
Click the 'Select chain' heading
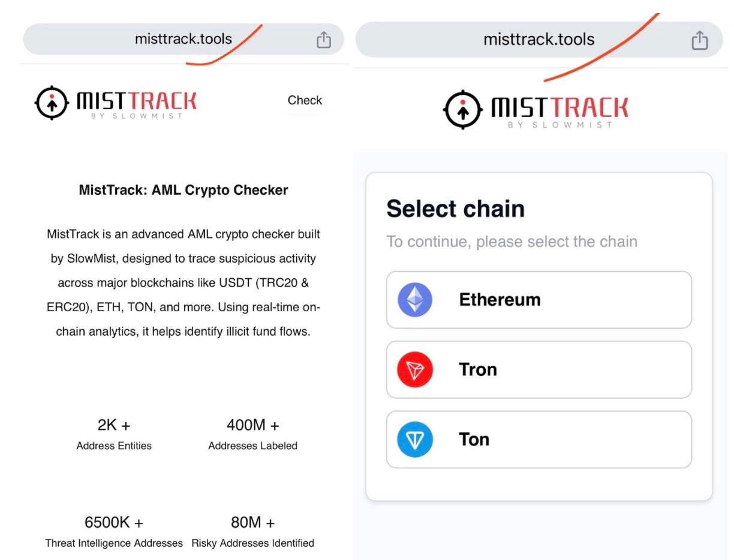455,208
